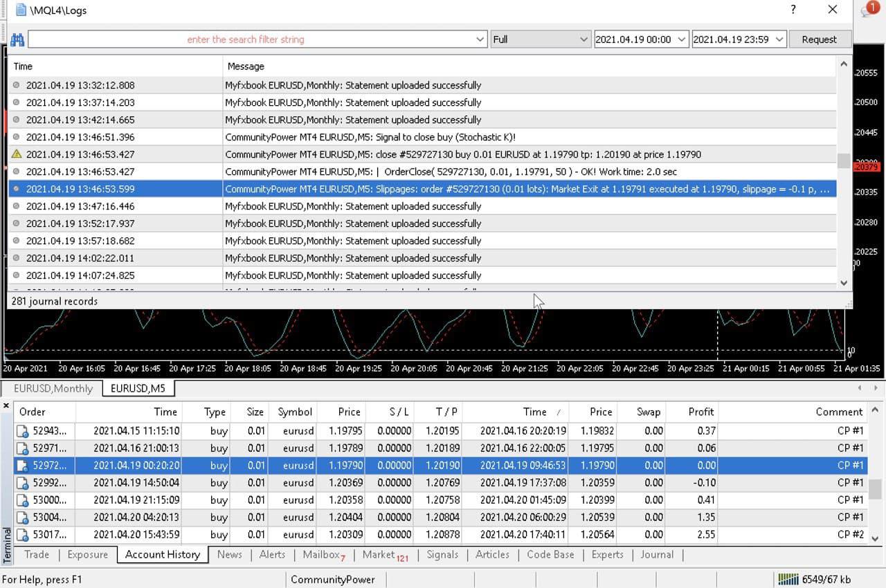Open the Mailbox tab
Viewport: 886px width, 588px height.
click(x=323, y=554)
